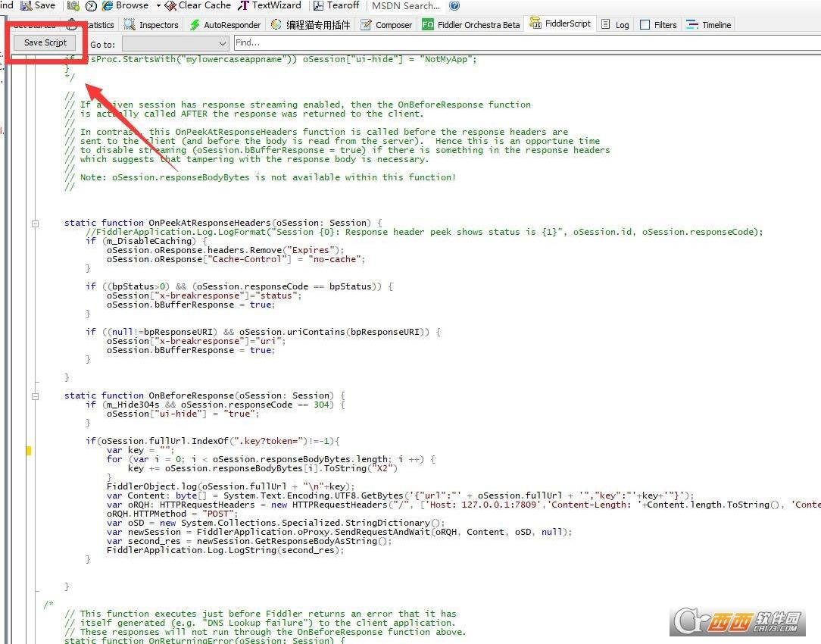Viewport: 821px width, 644px height.
Task: Select the FiddlerScript tab
Action: (560, 23)
